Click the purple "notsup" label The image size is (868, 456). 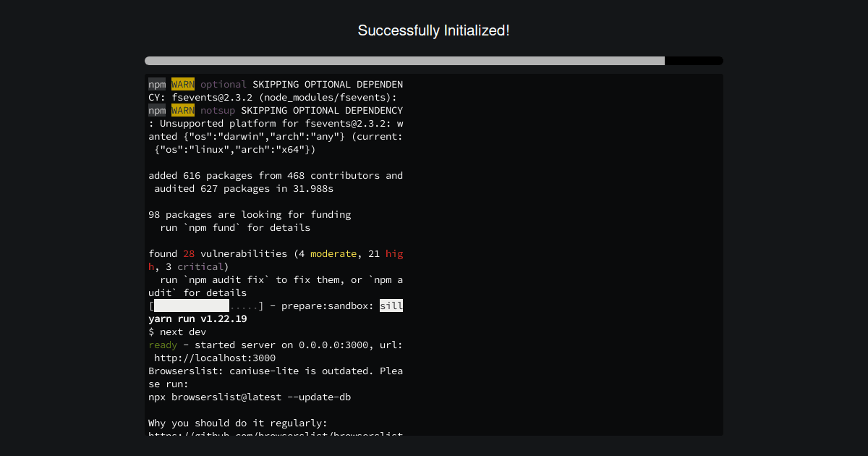(218, 111)
